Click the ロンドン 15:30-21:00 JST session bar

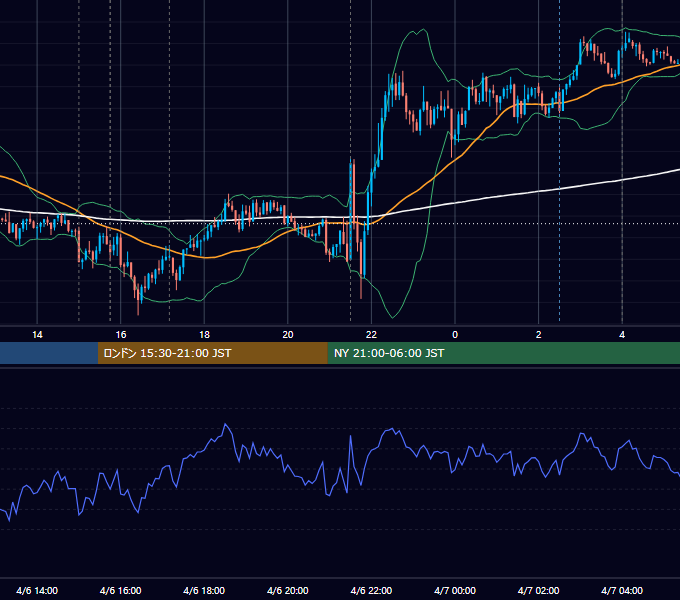pyautogui.click(x=212, y=353)
